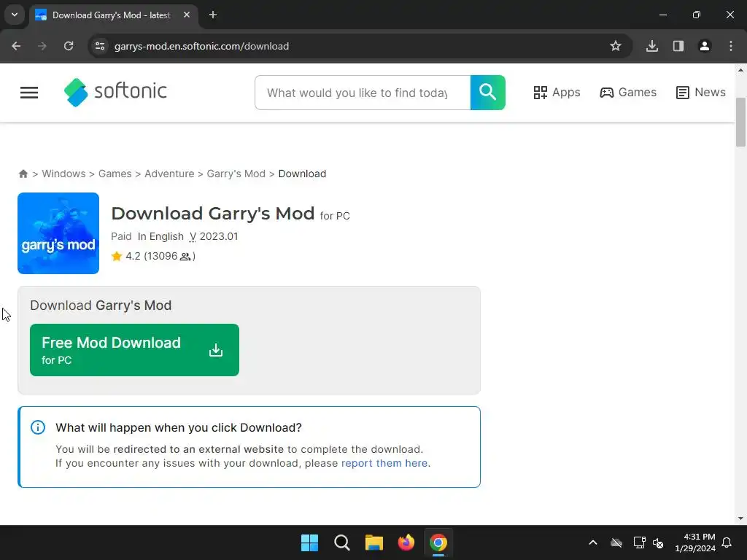
Task: Reload the current page
Action: click(69, 46)
